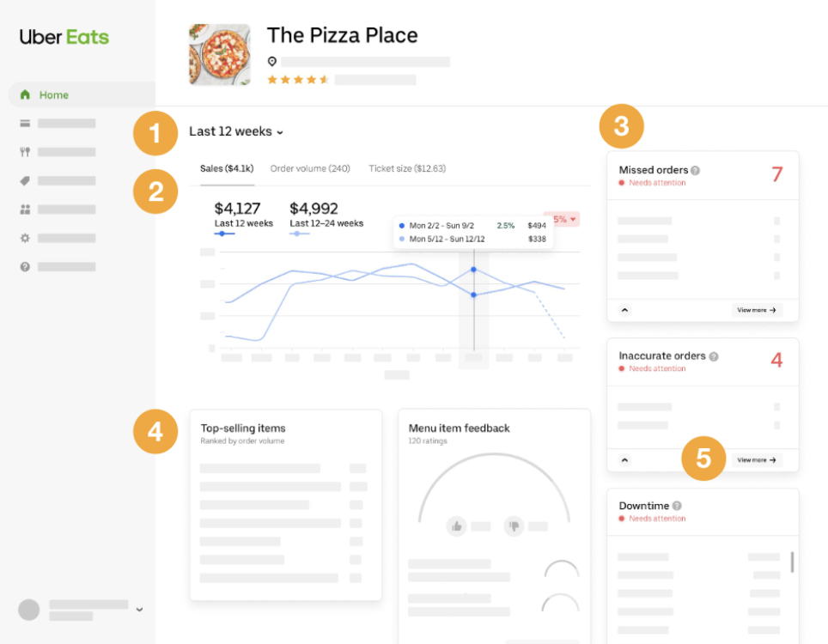Collapse the Inaccurate orders card

tap(624, 460)
